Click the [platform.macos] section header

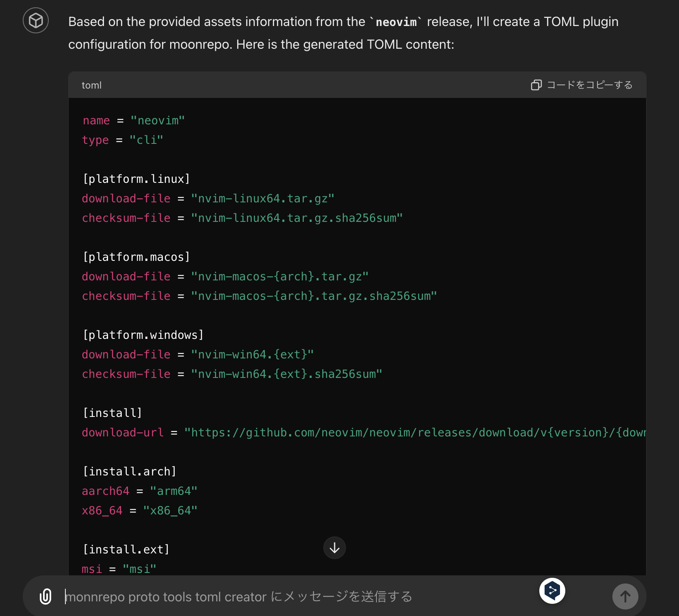[x=136, y=257]
